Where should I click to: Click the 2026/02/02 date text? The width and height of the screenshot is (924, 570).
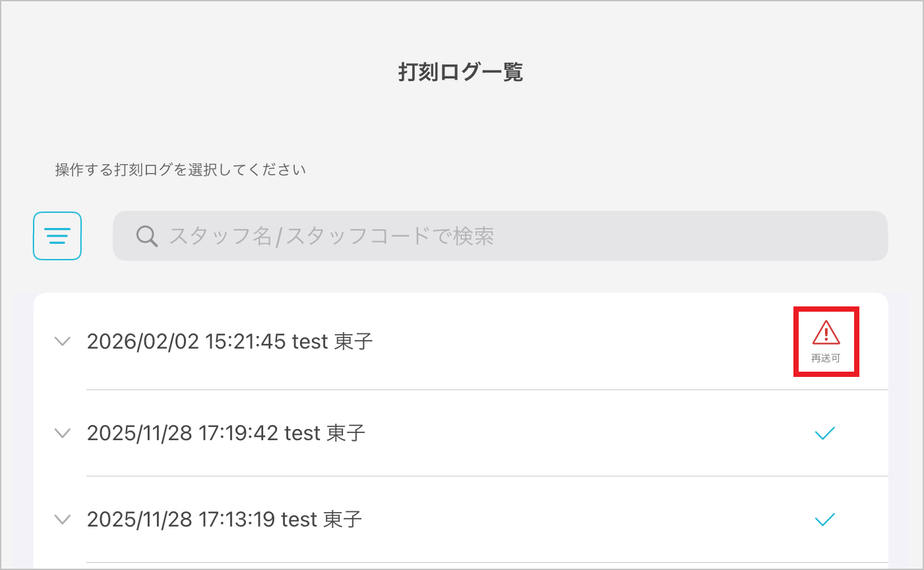(142, 341)
